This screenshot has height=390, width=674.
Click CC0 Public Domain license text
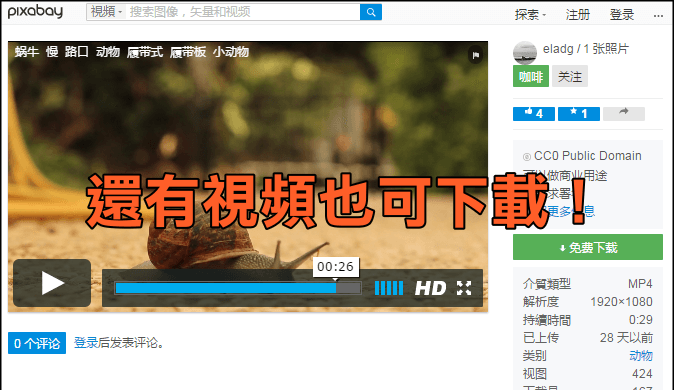click(588, 156)
